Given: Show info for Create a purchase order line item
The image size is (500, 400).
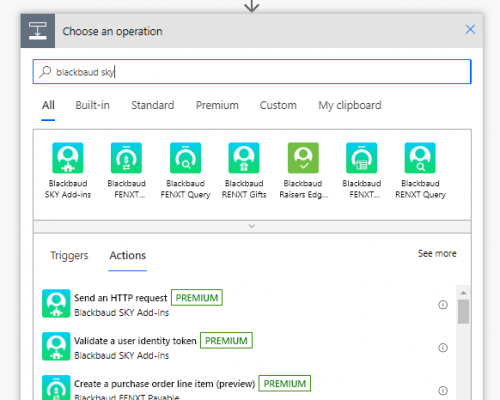Looking at the screenshot, I should pyautogui.click(x=443, y=390).
